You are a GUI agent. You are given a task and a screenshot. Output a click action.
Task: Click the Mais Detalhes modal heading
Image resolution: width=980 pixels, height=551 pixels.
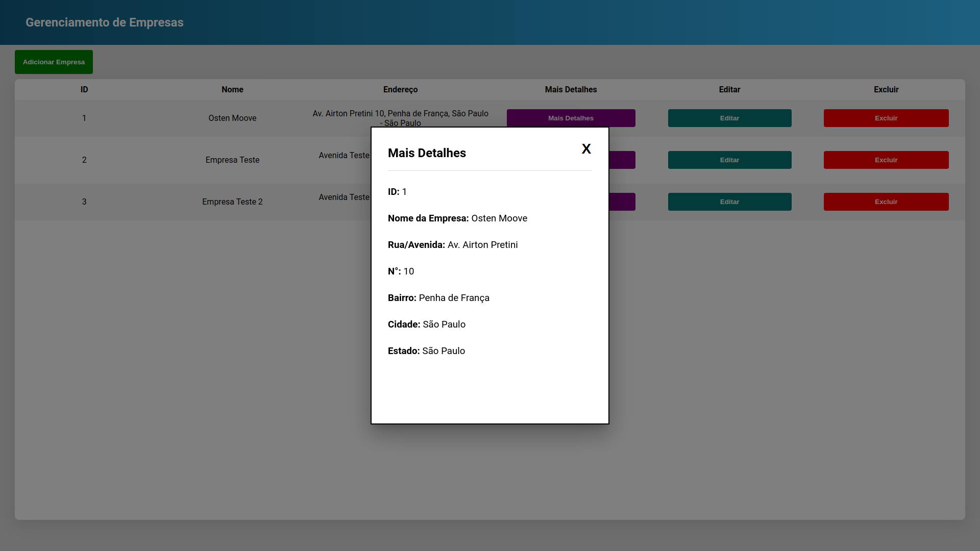coord(427,153)
